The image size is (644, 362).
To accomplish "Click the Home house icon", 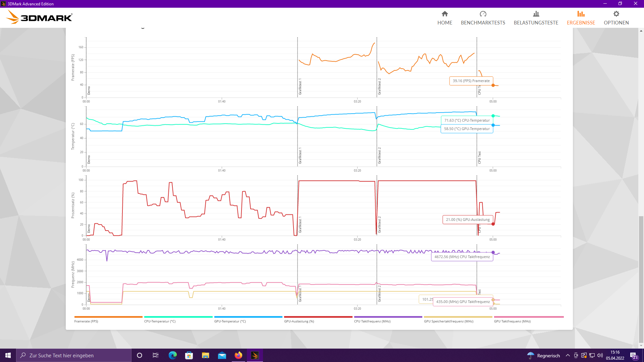I will click(445, 14).
